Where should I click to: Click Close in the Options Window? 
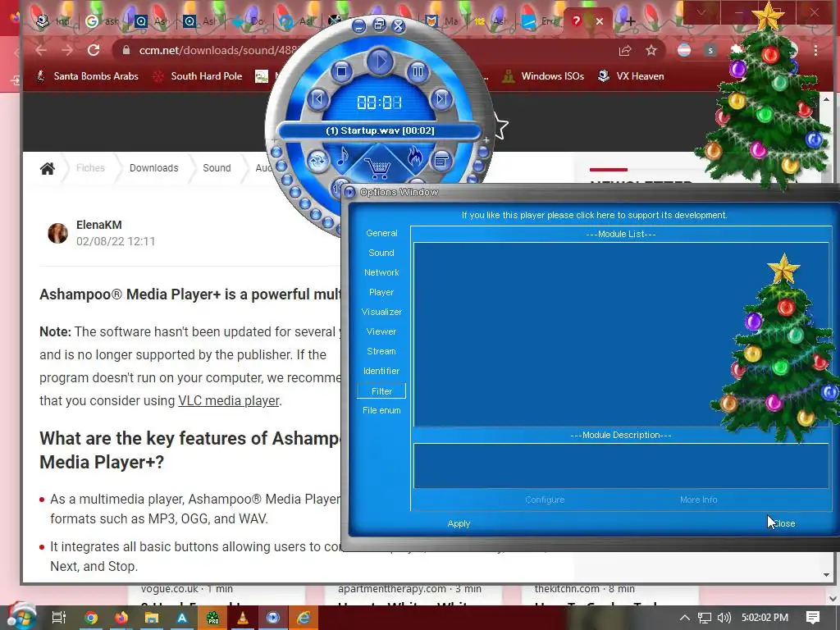(x=784, y=523)
